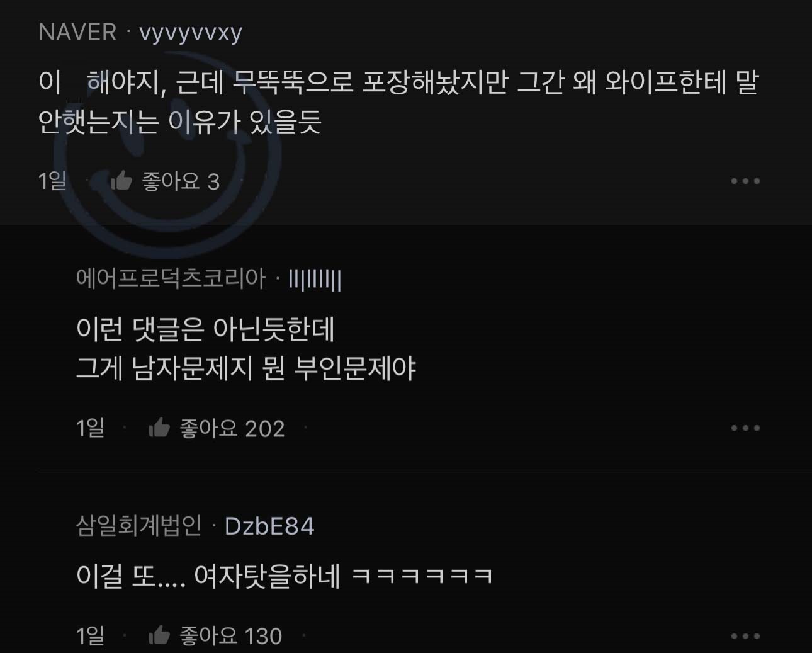Viewport: 812px width, 653px height.
Task: Tap the thumbs-up icon on DzbE84's reply
Action: [159, 635]
